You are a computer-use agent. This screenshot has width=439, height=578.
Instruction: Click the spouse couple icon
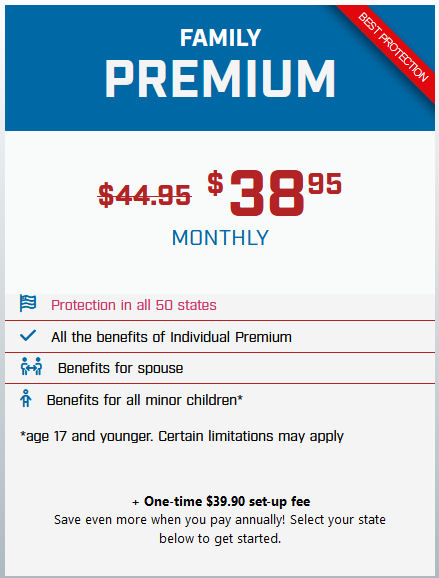point(31,366)
